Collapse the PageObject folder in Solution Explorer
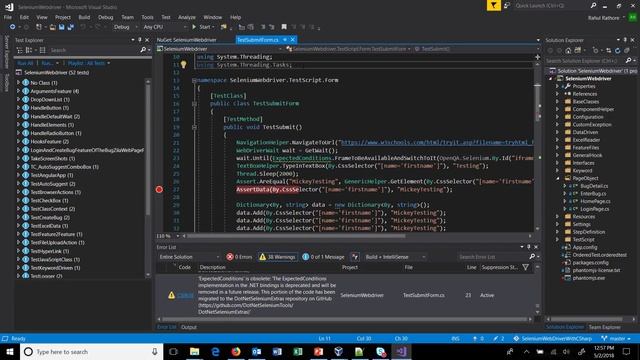This screenshot has height=360, width=640. [x=558, y=178]
